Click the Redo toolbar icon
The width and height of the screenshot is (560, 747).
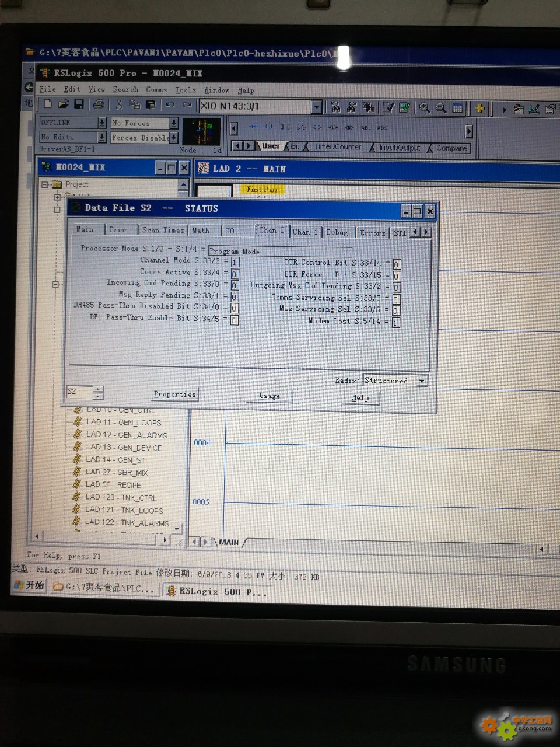187,105
